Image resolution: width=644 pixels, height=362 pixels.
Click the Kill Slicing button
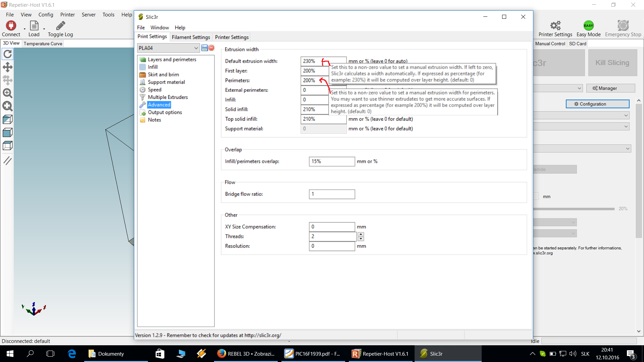(x=612, y=63)
